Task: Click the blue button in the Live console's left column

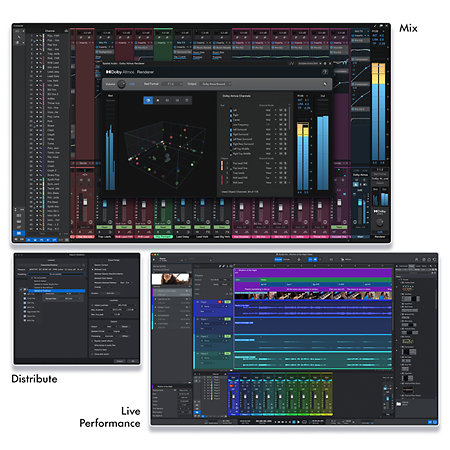Action: (x=197, y=412)
